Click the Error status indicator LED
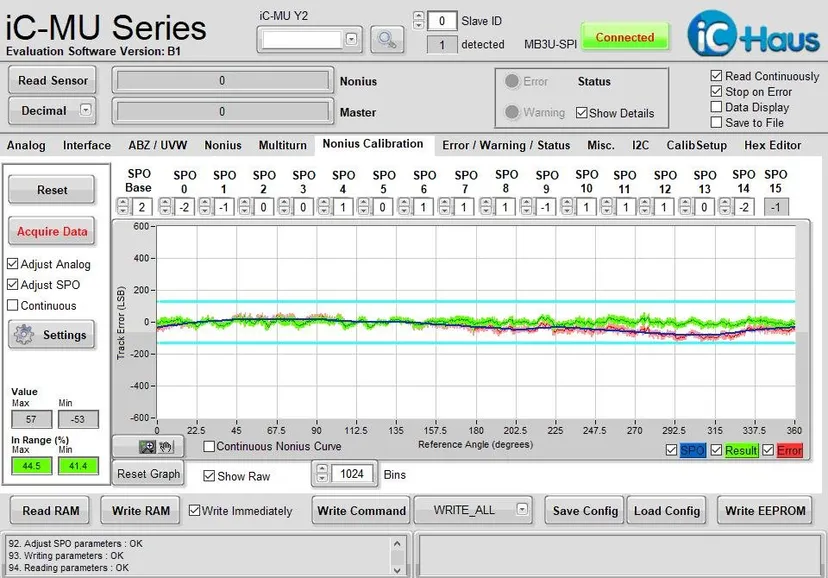Image resolution: width=828 pixels, height=578 pixels. click(511, 81)
